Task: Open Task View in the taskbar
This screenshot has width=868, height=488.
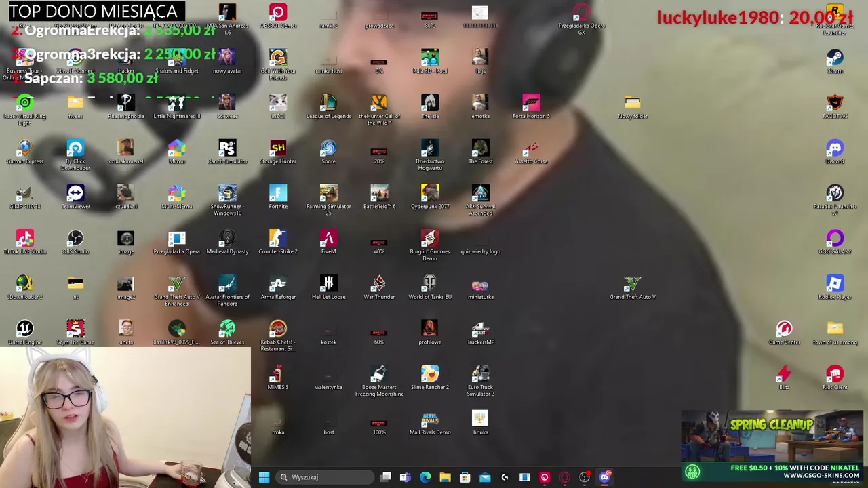Action: [x=385, y=477]
